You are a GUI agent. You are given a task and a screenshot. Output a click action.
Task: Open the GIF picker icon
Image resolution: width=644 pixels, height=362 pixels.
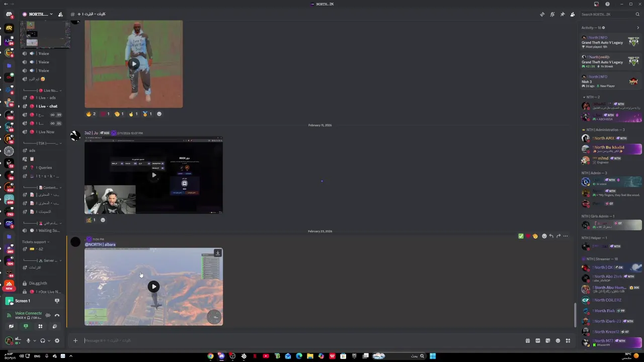(538, 340)
